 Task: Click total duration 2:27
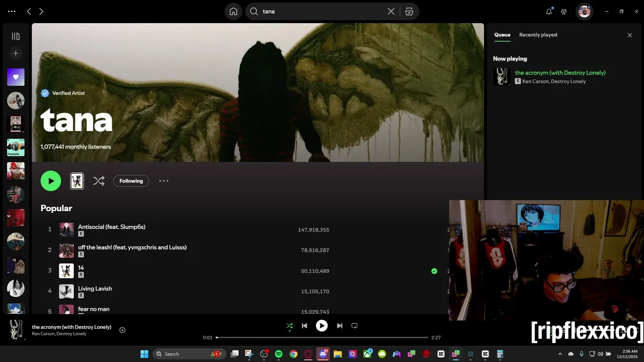point(436,338)
